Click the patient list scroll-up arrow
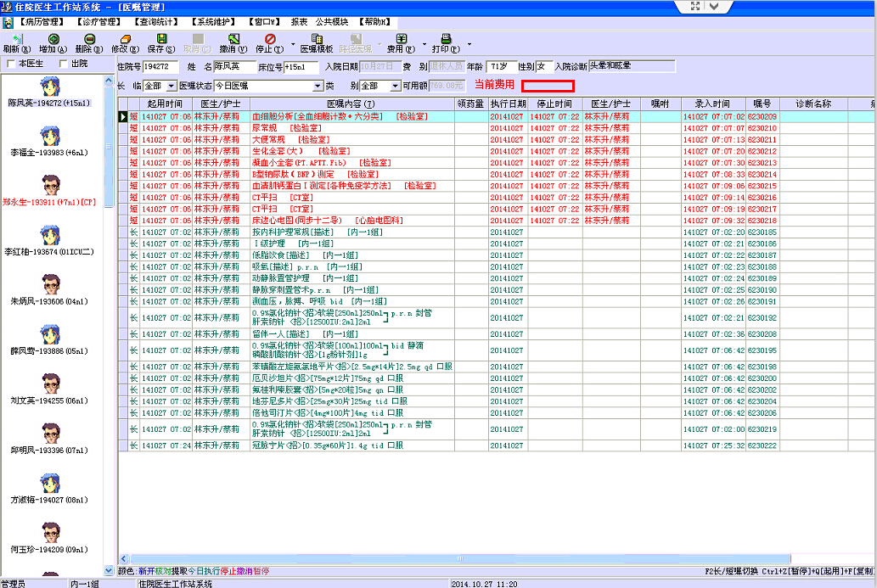 point(109,81)
